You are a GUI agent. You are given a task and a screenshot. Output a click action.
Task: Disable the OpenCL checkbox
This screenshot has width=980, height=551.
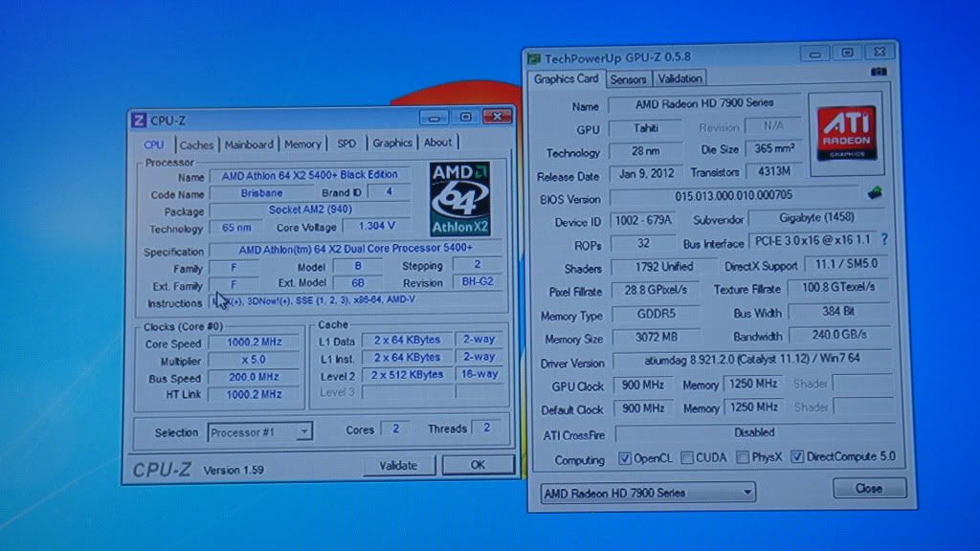pos(625,458)
